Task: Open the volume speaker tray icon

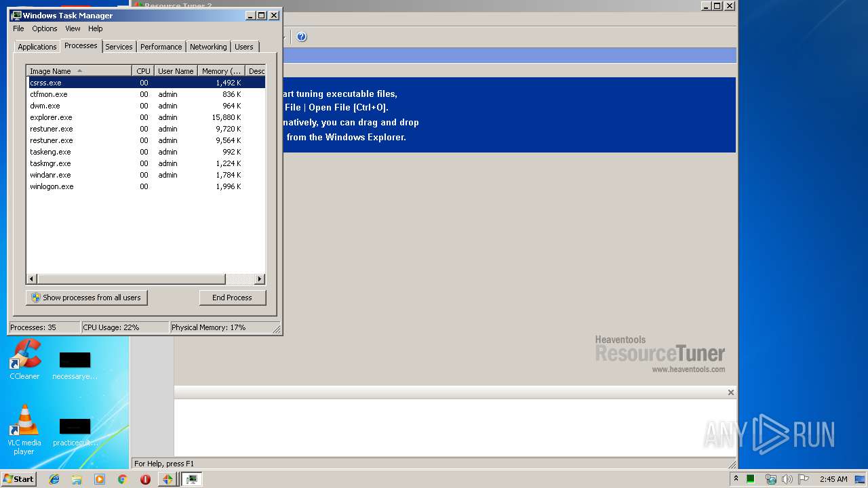Action: tap(787, 479)
